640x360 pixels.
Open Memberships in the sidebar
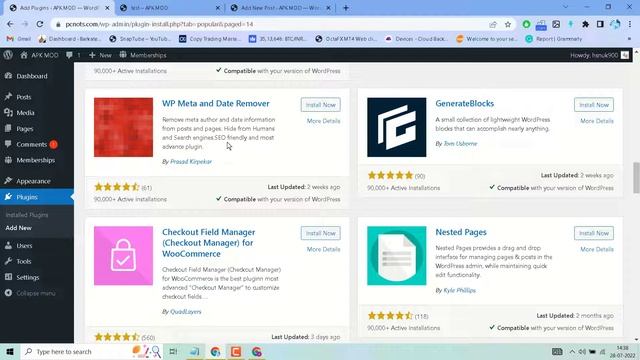[x=36, y=160]
